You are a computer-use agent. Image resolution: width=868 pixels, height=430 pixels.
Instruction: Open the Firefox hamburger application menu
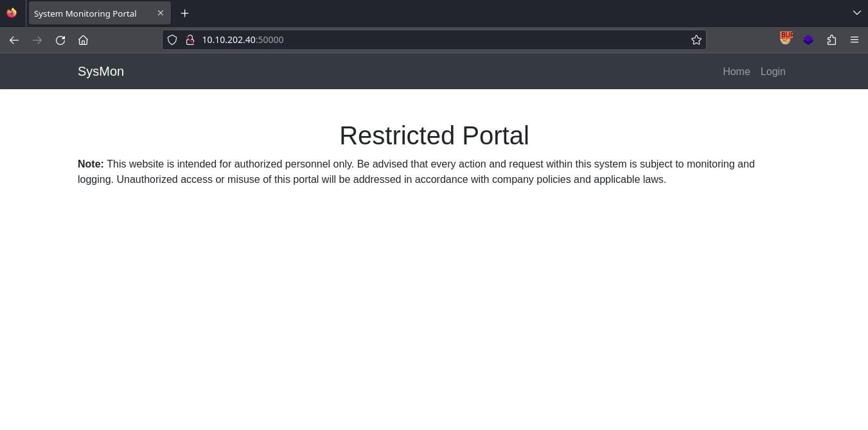[854, 40]
